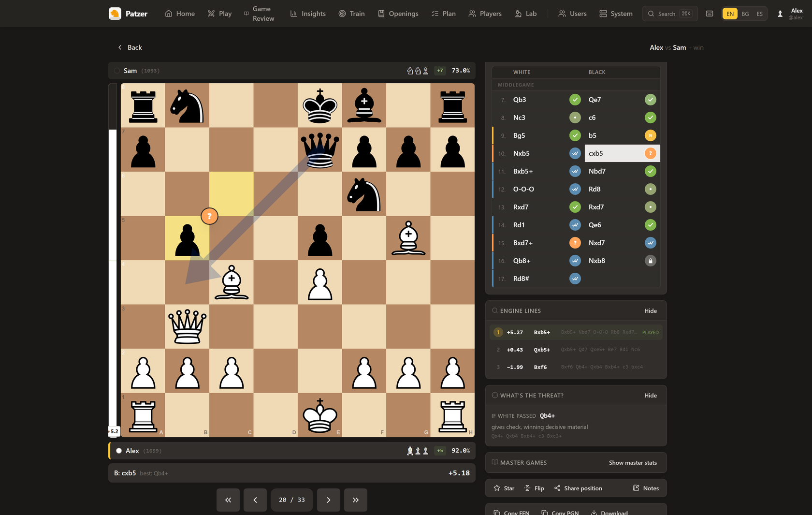812x515 pixels.
Task: Step forward one move
Action: click(x=329, y=500)
